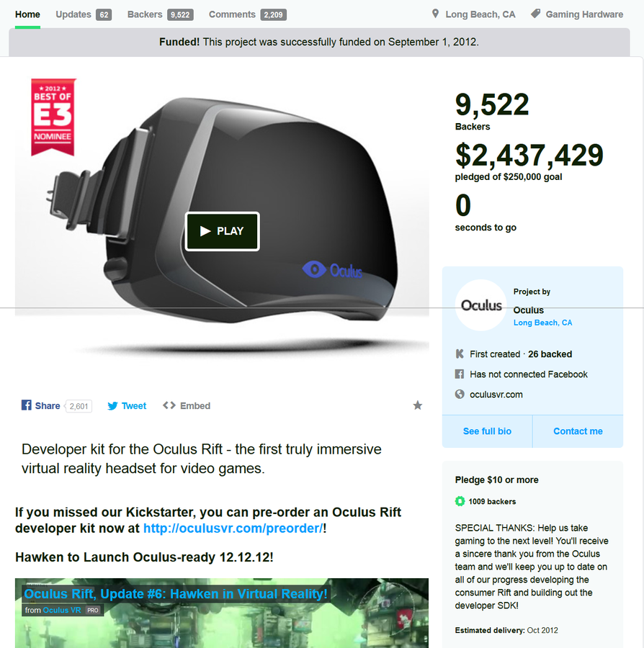Click the Facebook Share icon
Image resolution: width=644 pixels, height=648 pixels.
coord(27,405)
